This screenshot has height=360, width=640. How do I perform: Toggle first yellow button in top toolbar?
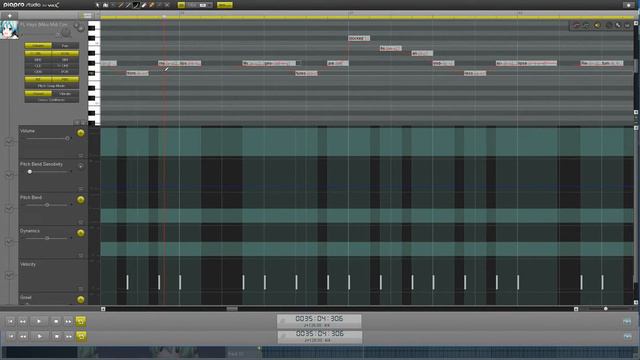(181, 5)
